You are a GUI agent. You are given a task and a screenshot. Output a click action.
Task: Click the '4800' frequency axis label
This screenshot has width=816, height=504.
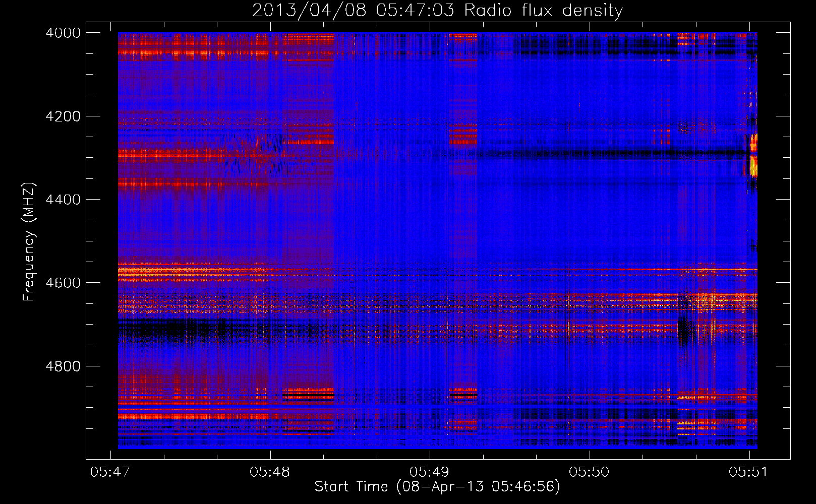(63, 366)
